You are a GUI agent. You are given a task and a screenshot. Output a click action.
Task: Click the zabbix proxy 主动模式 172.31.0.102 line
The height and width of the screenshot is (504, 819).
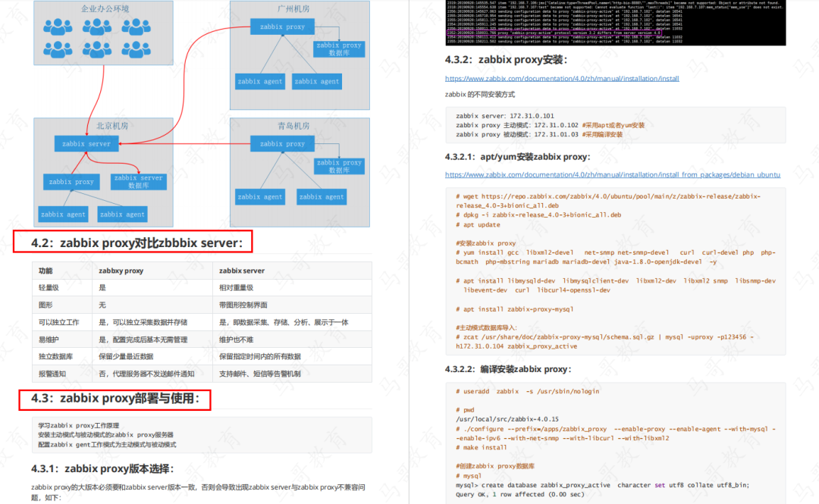[x=550, y=125]
